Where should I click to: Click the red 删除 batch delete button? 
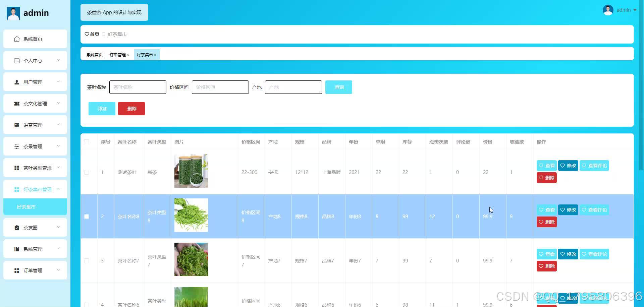pos(131,109)
